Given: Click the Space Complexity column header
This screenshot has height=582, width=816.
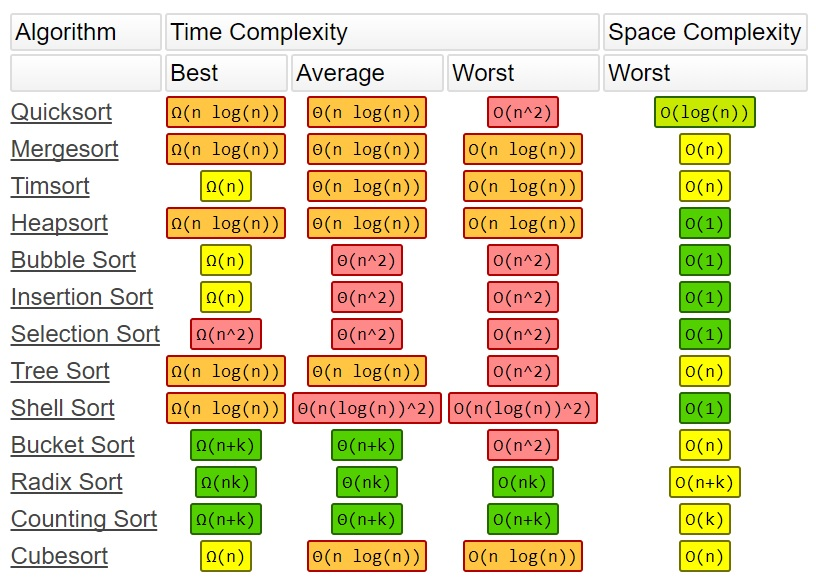Looking at the screenshot, I should pyautogui.click(x=705, y=32).
